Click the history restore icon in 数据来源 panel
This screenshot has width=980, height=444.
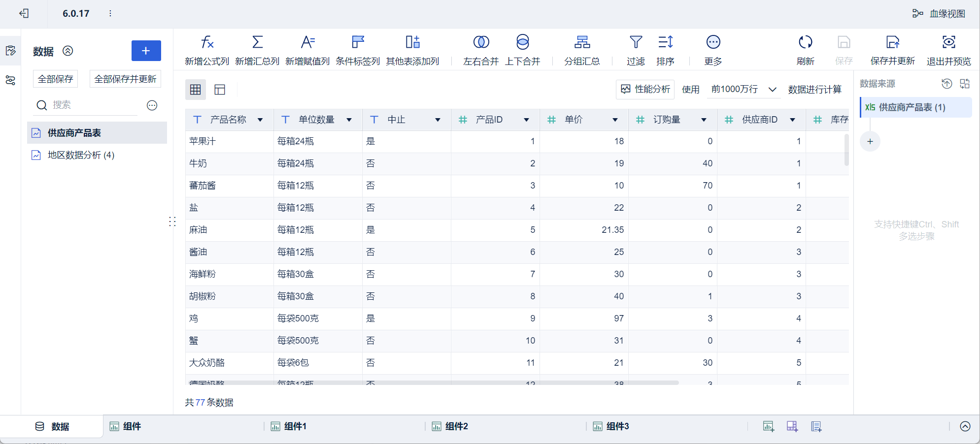pos(947,84)
